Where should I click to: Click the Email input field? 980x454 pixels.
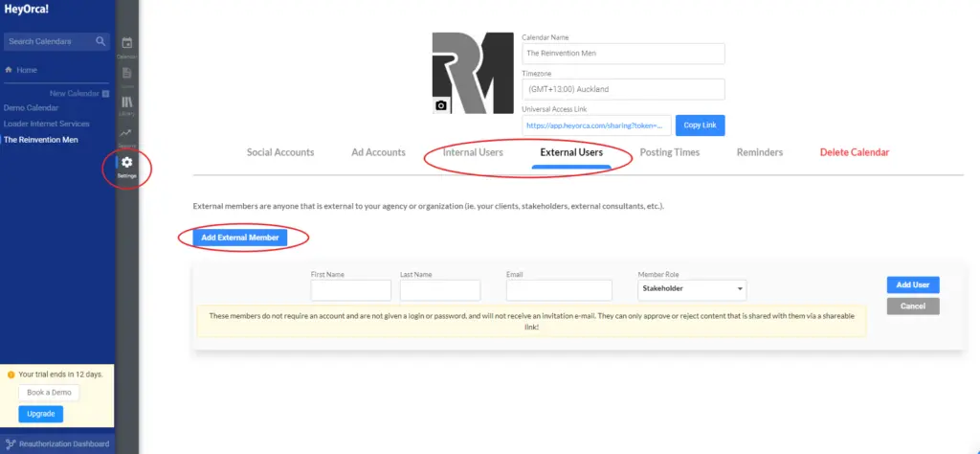(x=559, y=290)
